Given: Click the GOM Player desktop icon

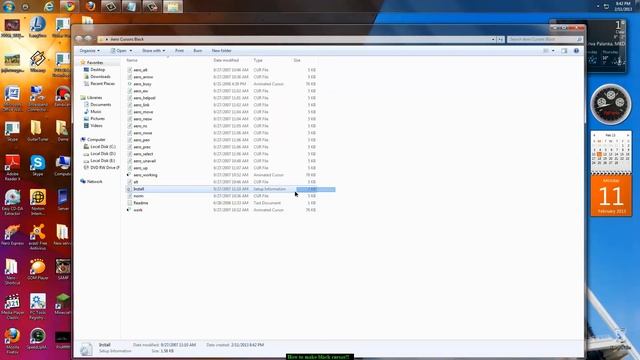Looking at the screenshot, I should point(38,269).
